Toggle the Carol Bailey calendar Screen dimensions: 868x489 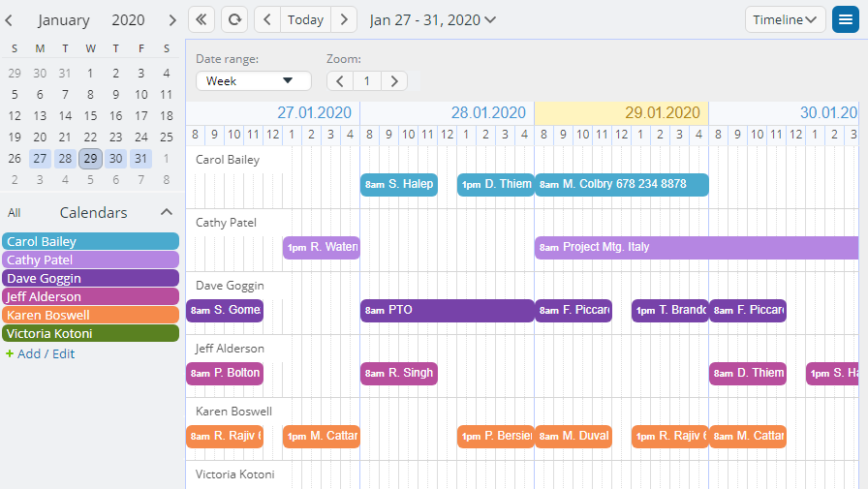[x=91, y=241]
